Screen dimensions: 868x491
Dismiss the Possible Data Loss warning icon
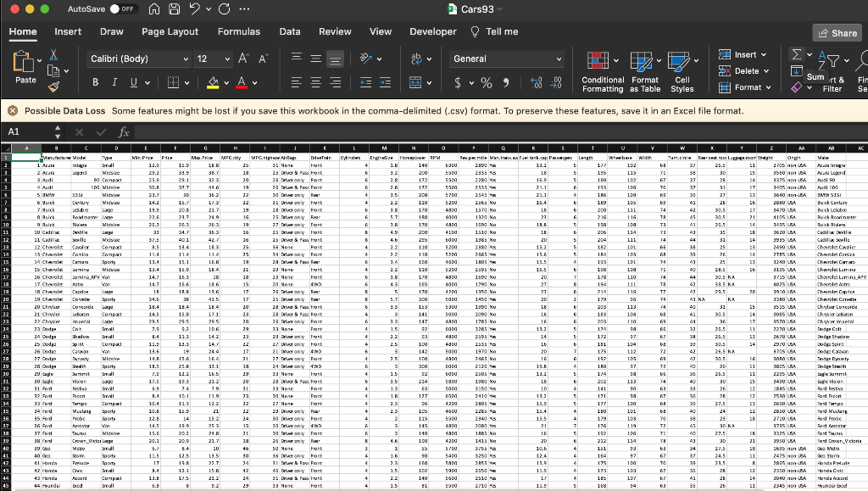pos(12,111)
